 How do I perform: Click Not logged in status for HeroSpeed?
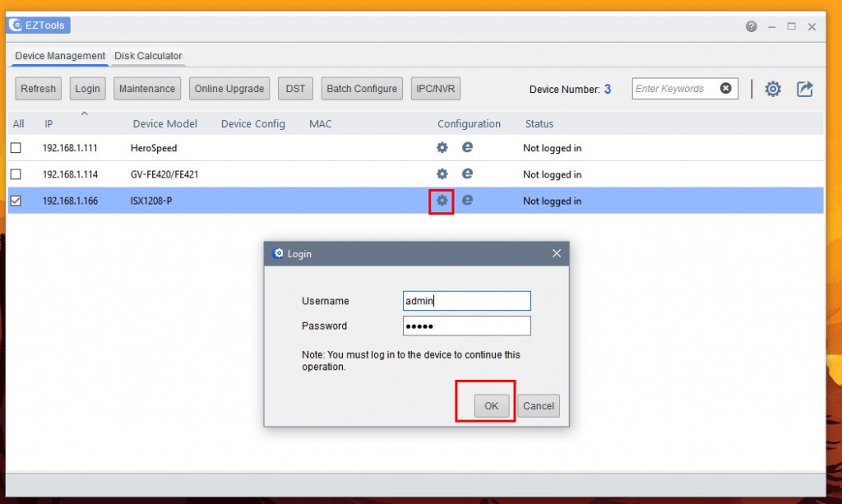click(x=552, y=148)
